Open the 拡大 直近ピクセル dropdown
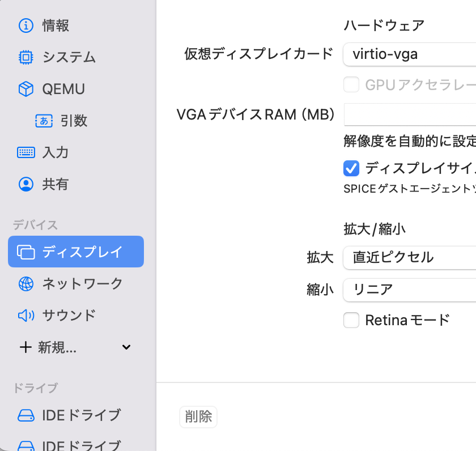Viewport: 476px width, 451px height. click(x=409, y=258)
